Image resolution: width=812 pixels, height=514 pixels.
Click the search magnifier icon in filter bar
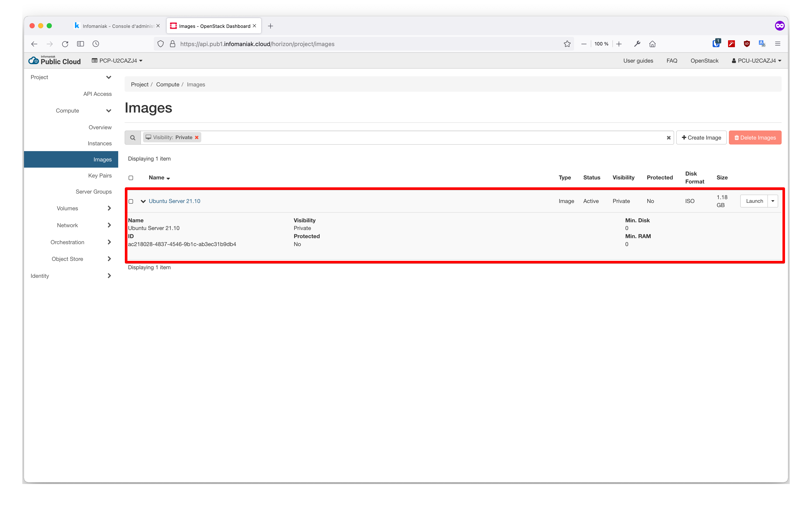[133, 138]
